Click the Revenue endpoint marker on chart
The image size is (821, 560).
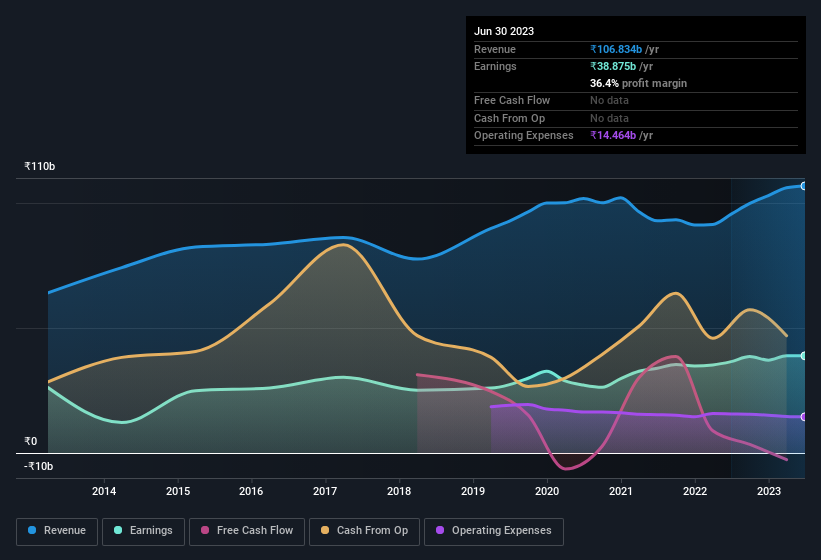click(x=804, y=186)
